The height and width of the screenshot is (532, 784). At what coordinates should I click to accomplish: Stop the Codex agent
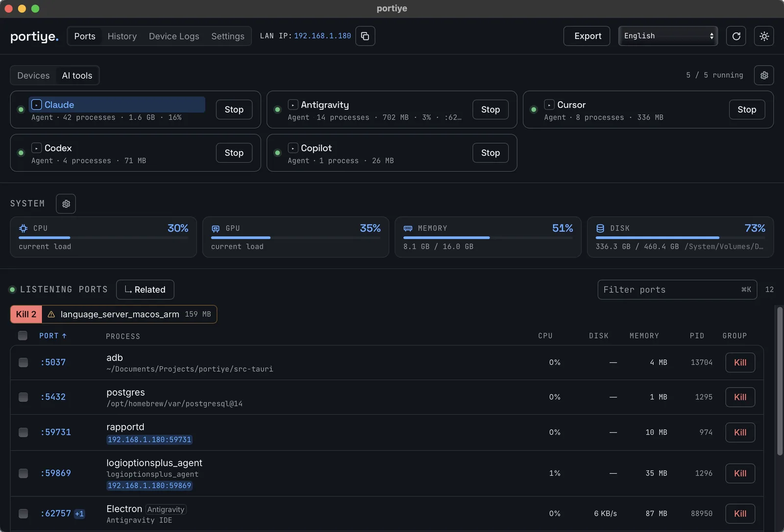coord(234,153)
